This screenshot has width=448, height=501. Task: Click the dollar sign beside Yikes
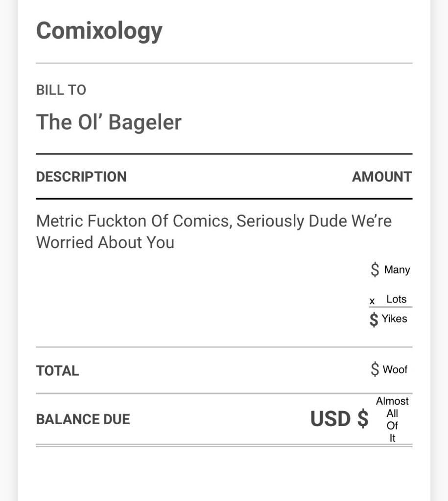[374, 319]
